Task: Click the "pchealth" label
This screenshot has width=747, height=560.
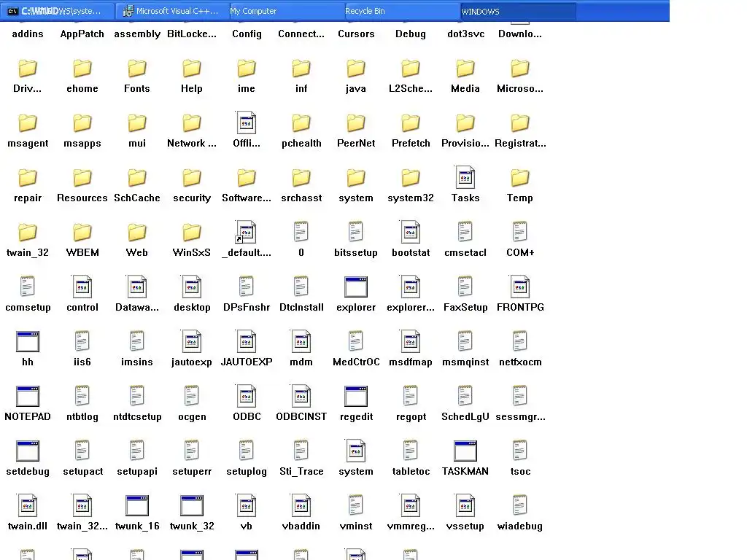Action: (x=301, y=144)
